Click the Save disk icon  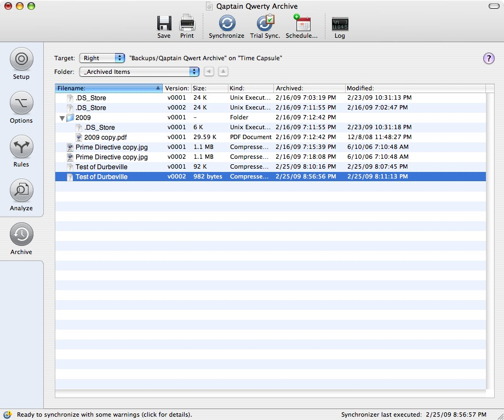click(x=164, y=23)
